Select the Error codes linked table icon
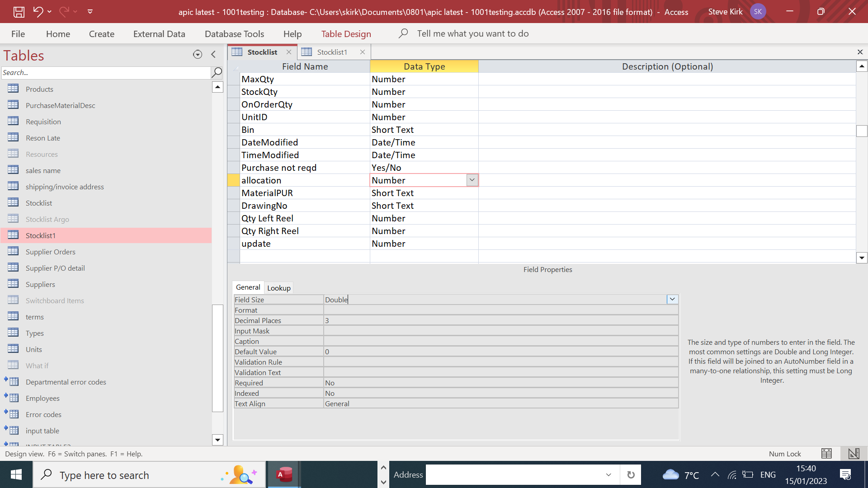 tap(12, 414)
